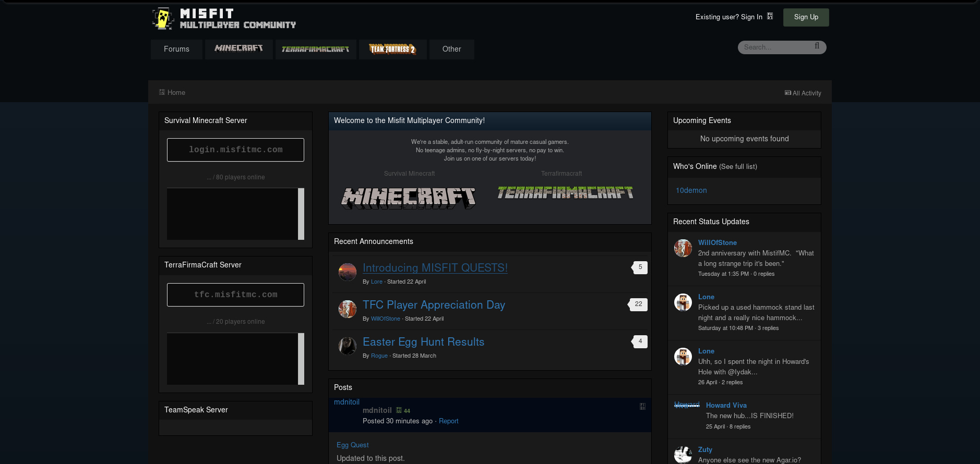
Task: Report mdnitoil's post
Action: [449, 421]
